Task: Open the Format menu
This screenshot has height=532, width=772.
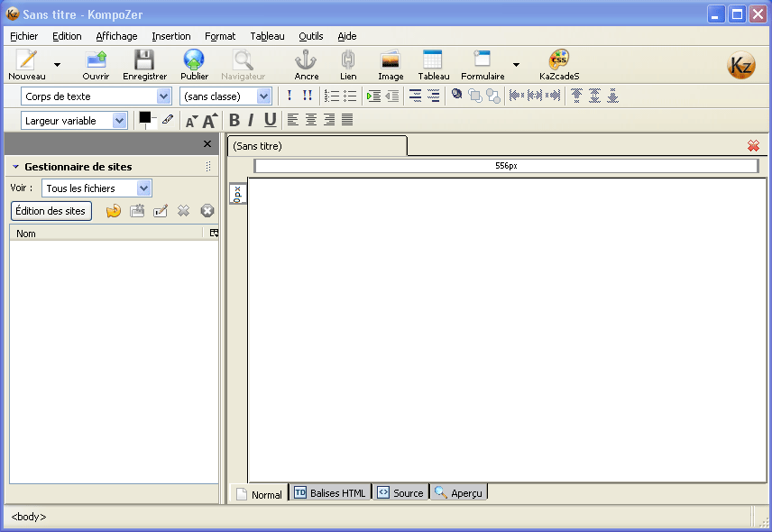Action: click(220, 36)
